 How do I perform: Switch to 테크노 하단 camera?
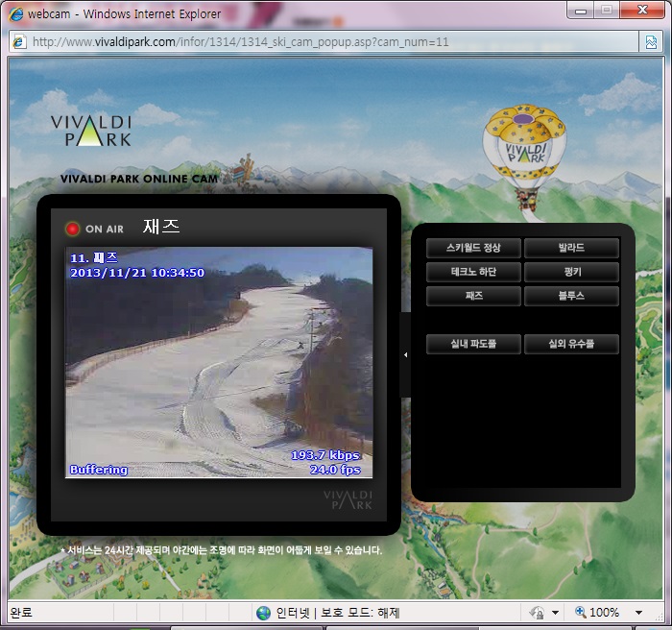tap(473, 272)
